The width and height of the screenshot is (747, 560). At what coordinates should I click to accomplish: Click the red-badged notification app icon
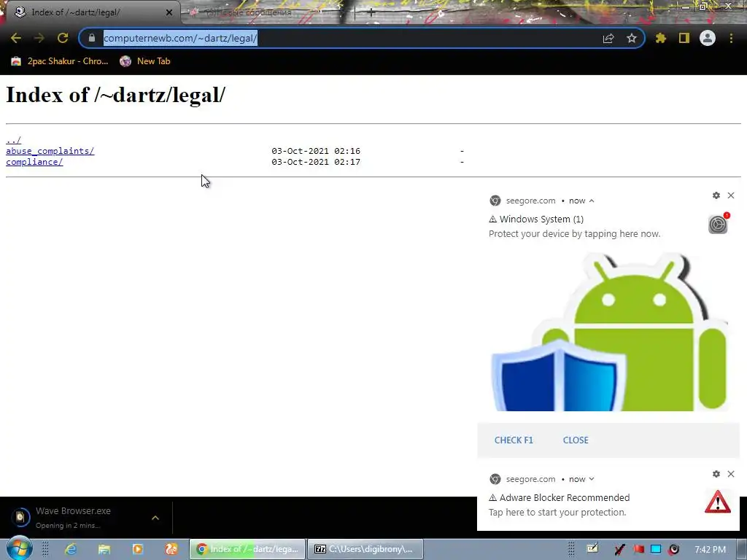(718, 224)
